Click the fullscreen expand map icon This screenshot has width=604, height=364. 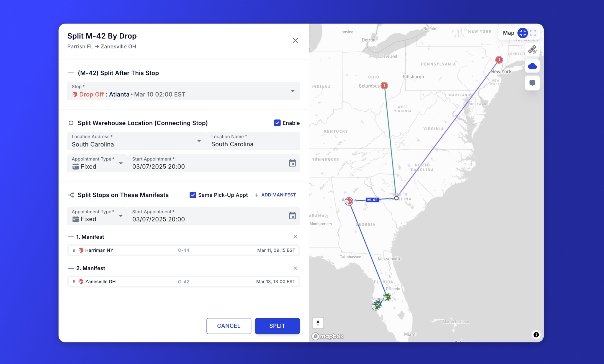533,33
